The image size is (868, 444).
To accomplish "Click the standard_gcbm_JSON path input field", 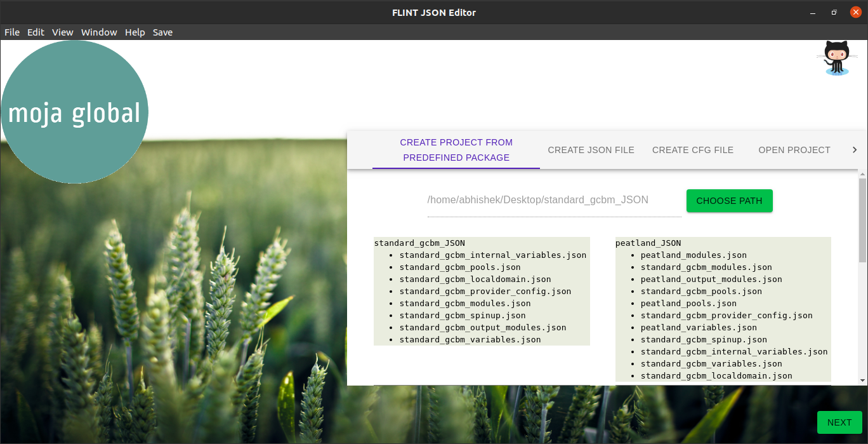I will [553, 200].
